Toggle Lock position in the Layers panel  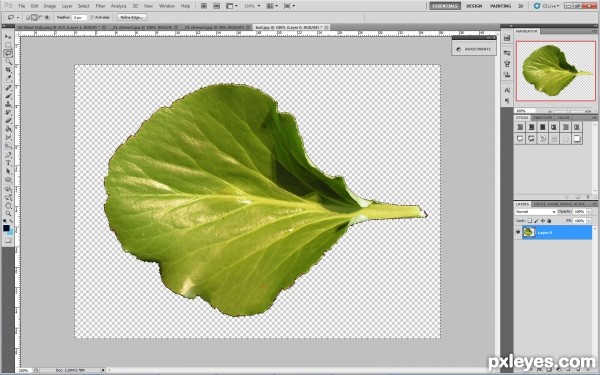point(543,221)
